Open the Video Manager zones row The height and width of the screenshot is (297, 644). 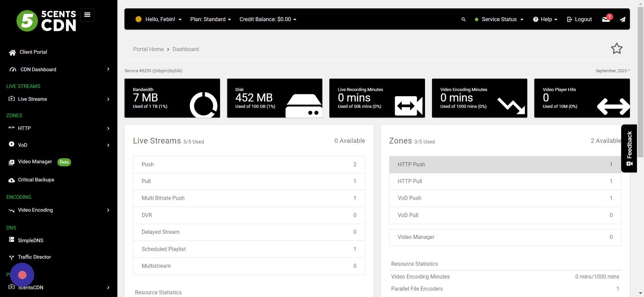tap(505, 237)
